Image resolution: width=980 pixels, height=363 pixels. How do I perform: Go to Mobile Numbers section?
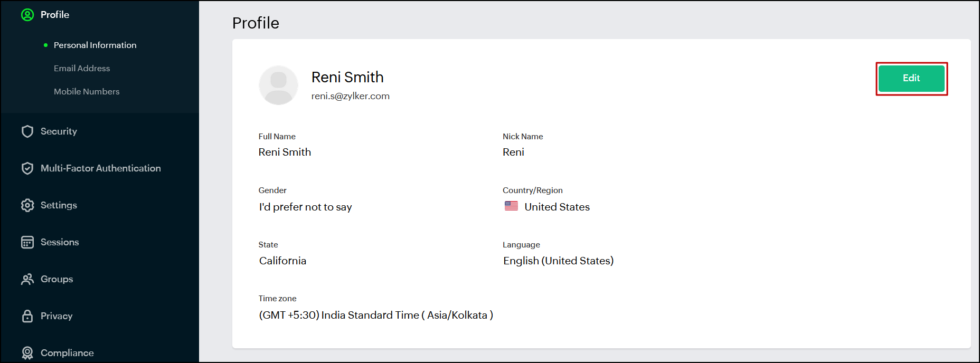(87, 92)
